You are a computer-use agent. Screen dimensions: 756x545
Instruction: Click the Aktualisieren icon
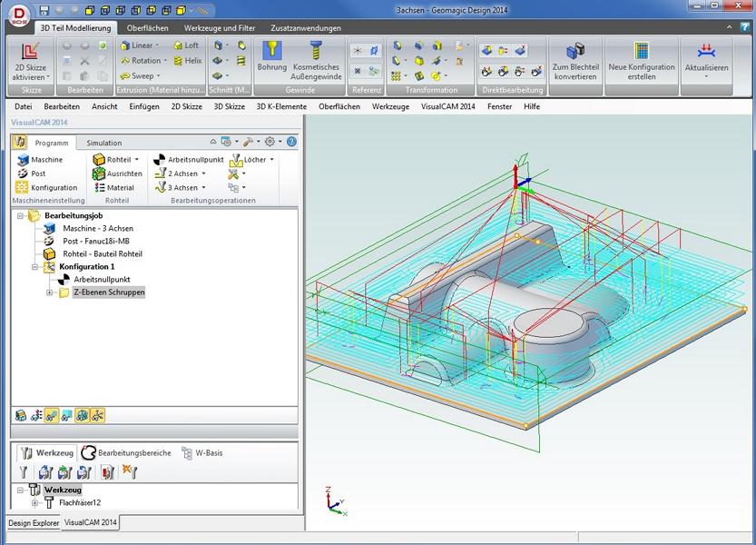tap(706, 51)
